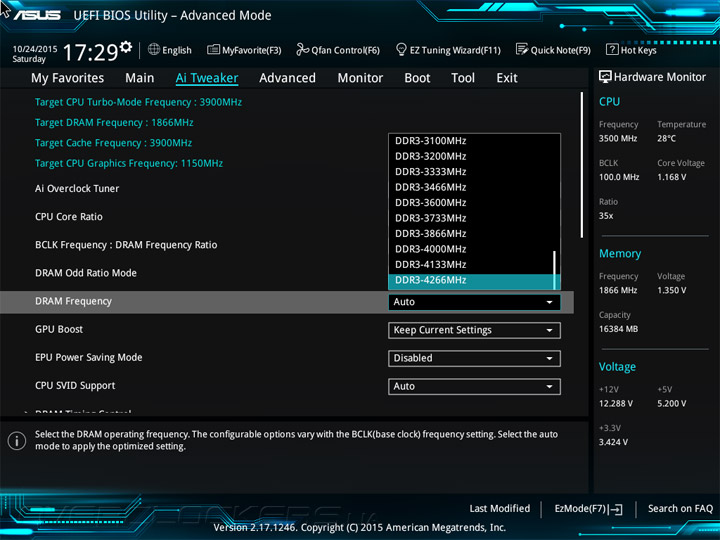720x540 pixels.
Task: Click the info icon beside help text
Action: (x=17, y=441)
